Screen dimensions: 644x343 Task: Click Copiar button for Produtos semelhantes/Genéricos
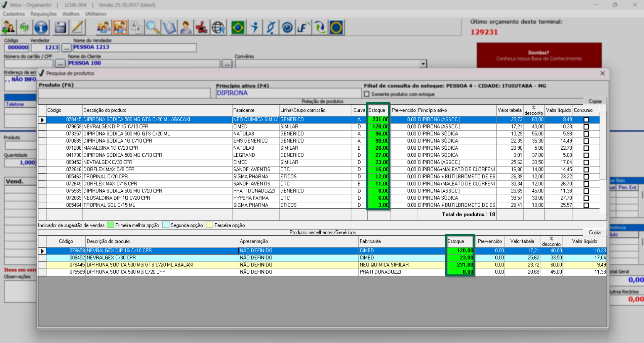click(595, 232)
